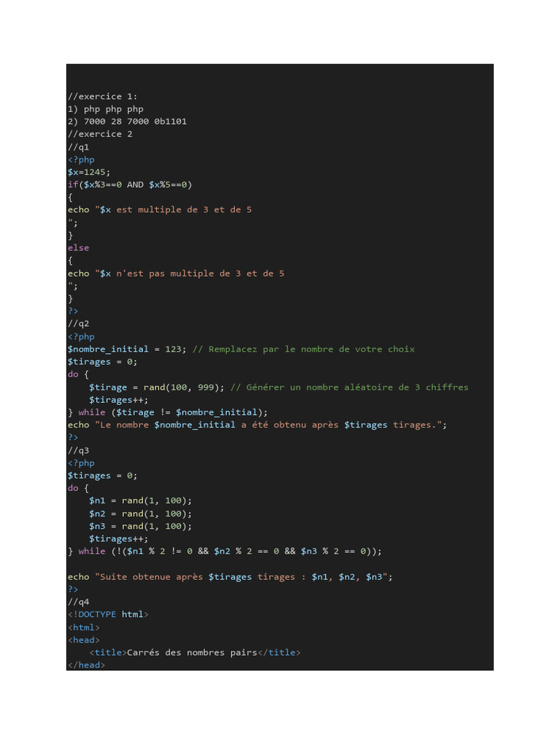560x747 pixels.
Task: Click the "Carrés des nombres pairs" title text
Action: coord(192,653)
